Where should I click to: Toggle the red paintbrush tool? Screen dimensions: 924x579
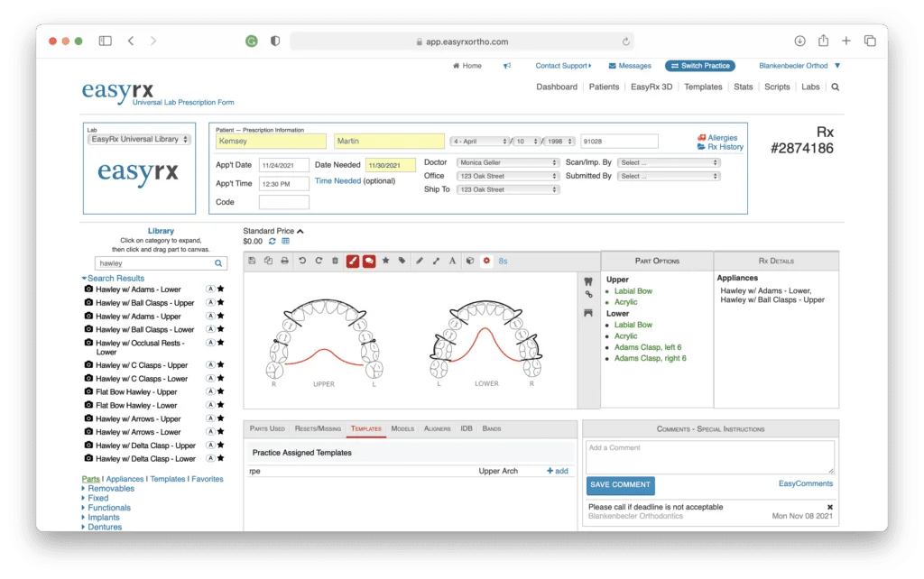coord(353,261)
